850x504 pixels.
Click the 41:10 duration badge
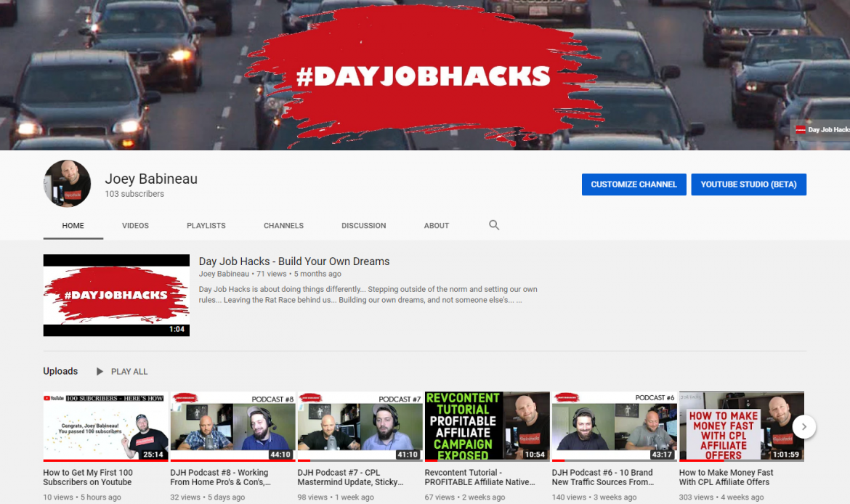pyautogui.click(x=407, y=454)
